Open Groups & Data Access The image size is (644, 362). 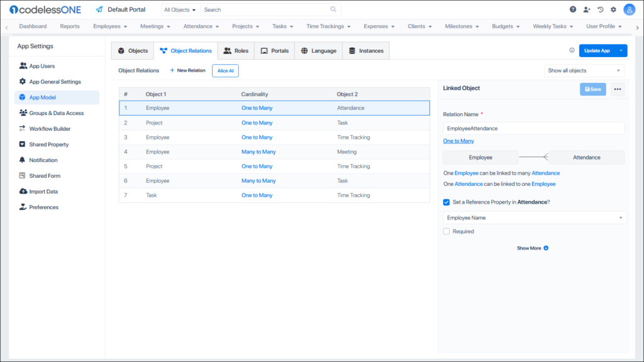(x=56, y=113)
